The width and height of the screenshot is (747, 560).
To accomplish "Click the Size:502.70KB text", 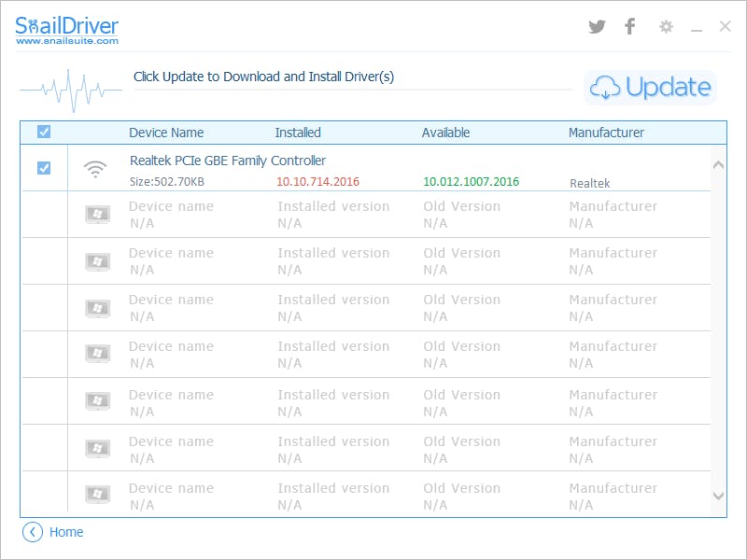I will click(x=167, y=181).
